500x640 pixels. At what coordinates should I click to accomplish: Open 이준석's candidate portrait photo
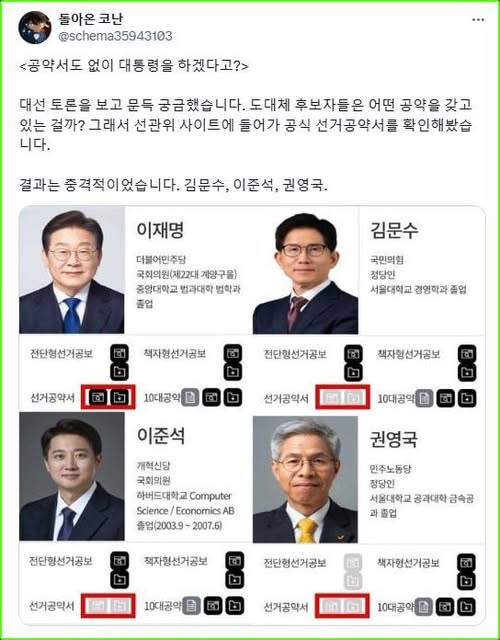pyautogui.click(x=72, y=476)
